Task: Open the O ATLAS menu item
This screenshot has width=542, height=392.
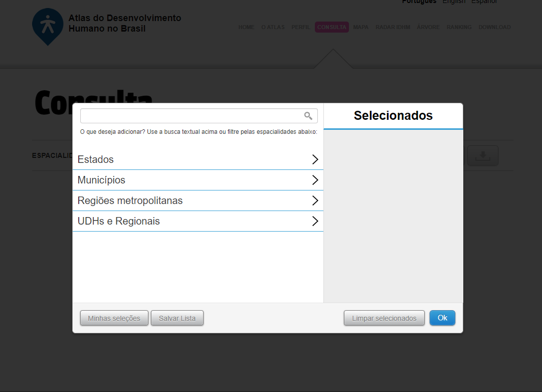Action: pyautogui.click(x=273, y=27)
